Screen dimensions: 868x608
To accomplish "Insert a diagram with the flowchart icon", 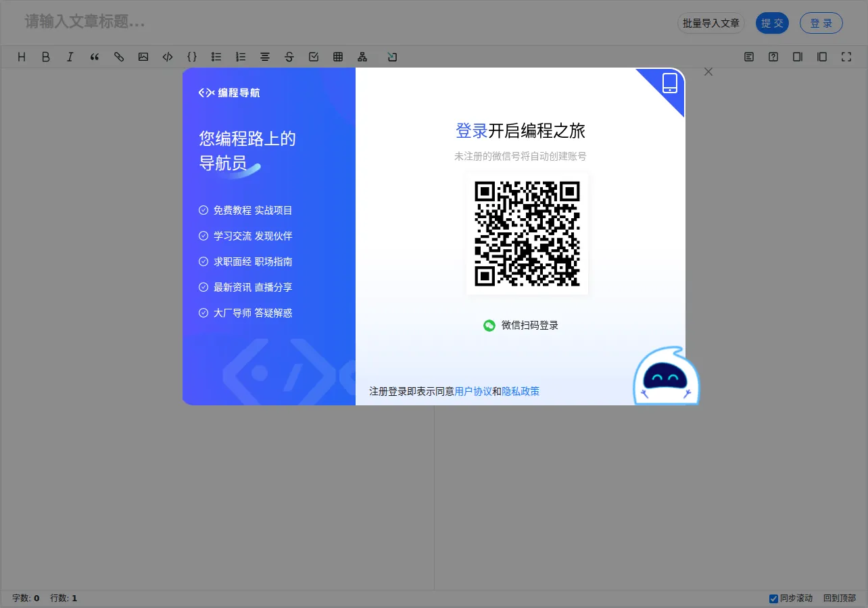I will point(362,57).
